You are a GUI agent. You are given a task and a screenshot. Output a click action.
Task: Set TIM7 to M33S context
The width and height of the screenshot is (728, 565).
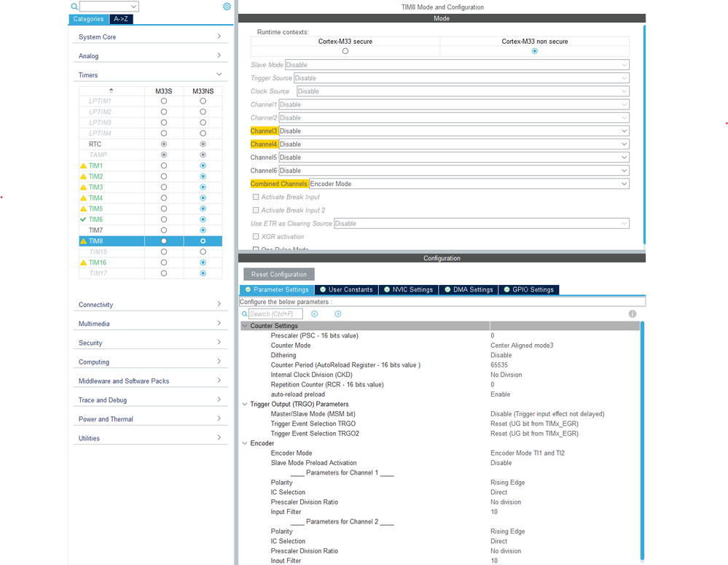(x=164, y=230)
